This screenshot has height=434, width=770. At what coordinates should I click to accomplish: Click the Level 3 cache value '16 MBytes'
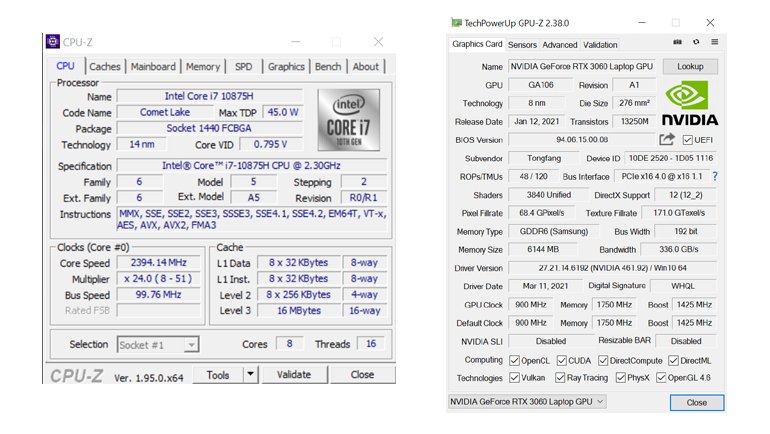(x=299, y=311)
